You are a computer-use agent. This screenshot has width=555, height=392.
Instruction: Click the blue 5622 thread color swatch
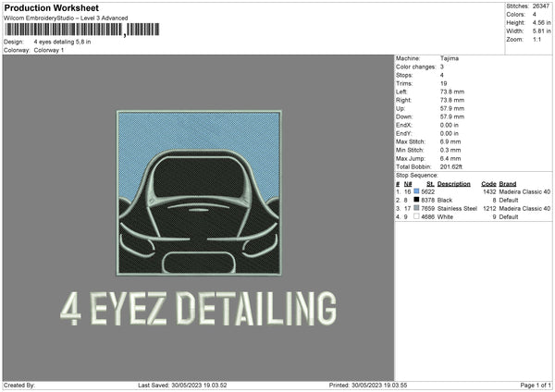(x=416, y=191)
